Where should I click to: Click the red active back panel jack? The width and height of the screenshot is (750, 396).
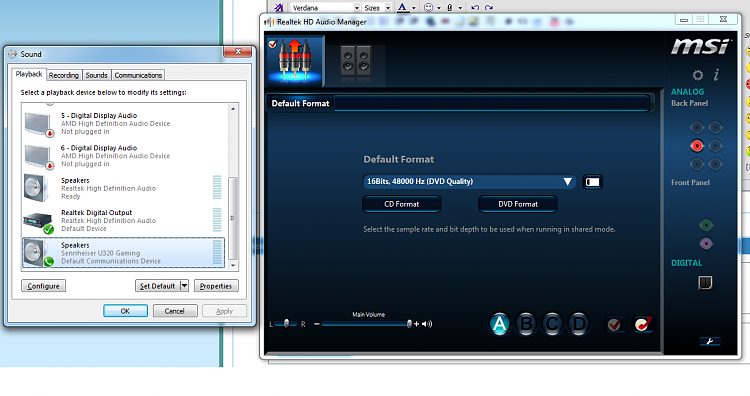tap(697, 145)
